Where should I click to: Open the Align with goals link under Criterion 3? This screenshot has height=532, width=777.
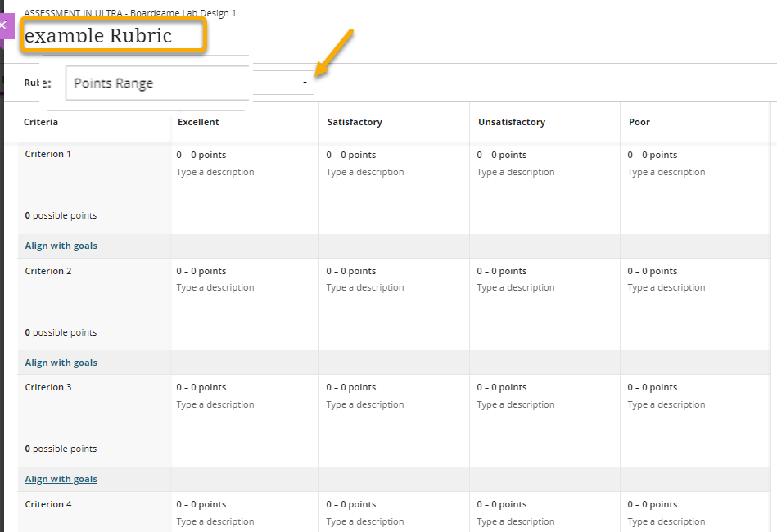click(61, 478)
